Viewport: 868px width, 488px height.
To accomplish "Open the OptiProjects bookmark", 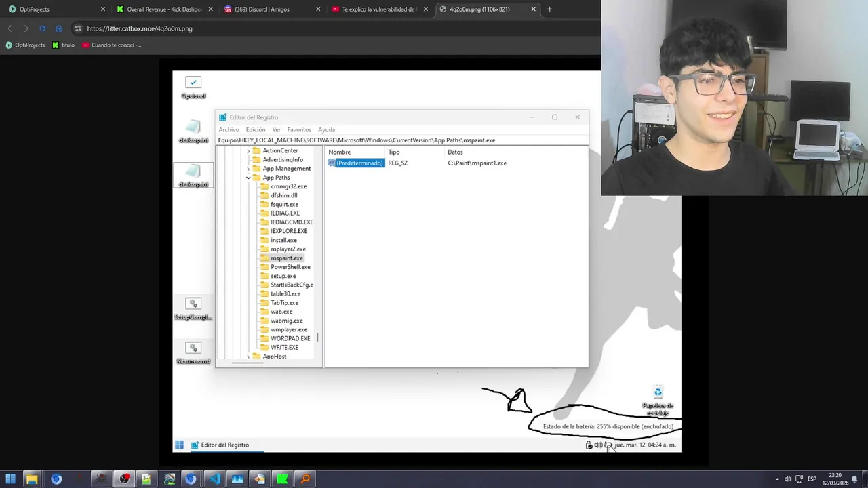I will (25, 45).
